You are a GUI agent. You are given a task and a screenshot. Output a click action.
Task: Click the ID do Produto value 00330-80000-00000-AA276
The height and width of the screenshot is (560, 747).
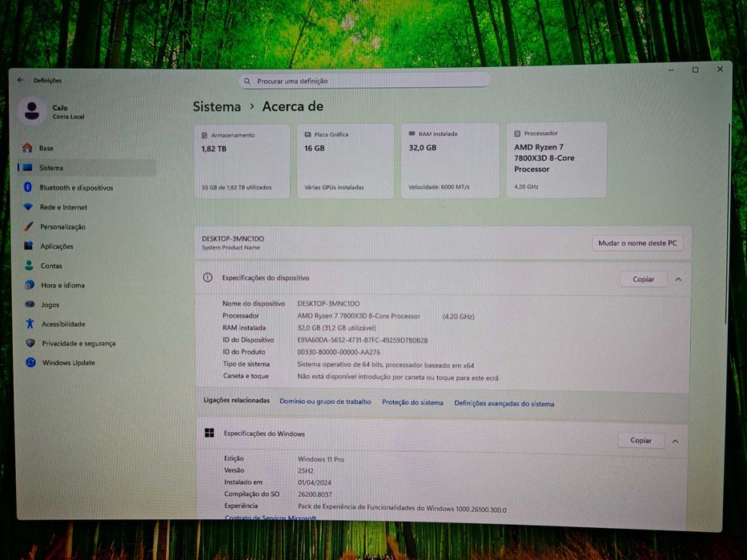339,352
